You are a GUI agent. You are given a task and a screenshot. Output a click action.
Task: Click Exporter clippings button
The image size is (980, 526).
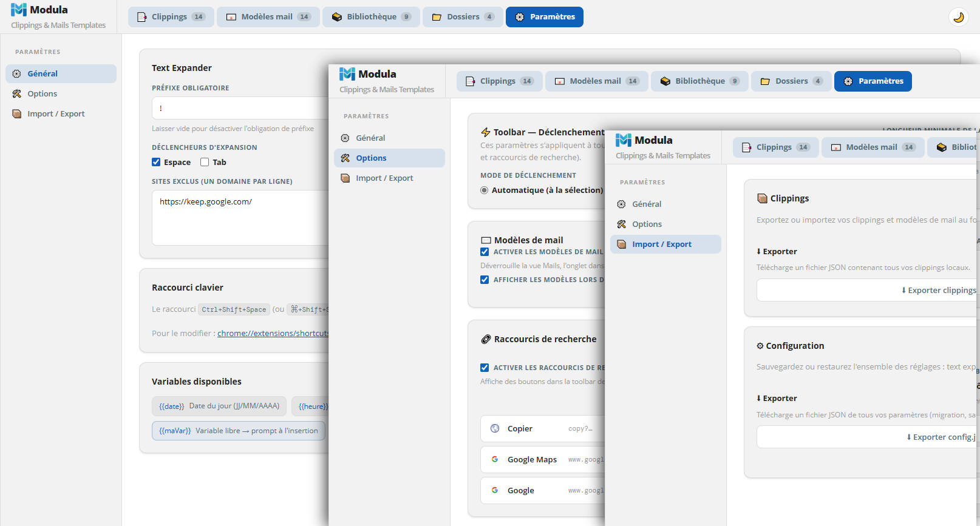[868, 290]
